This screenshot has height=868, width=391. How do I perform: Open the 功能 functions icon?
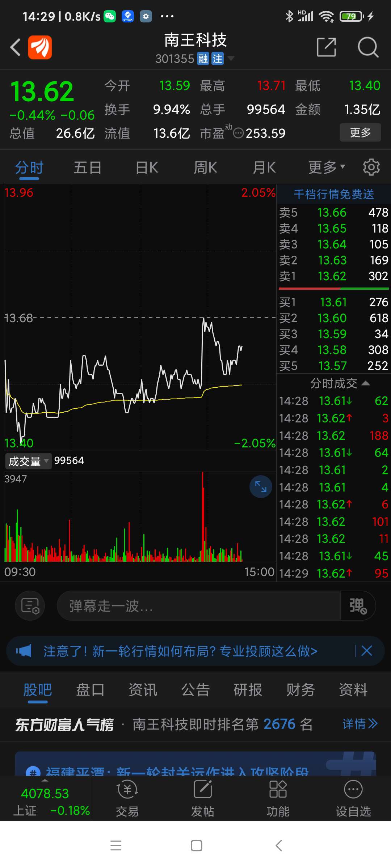coord(278,799)
